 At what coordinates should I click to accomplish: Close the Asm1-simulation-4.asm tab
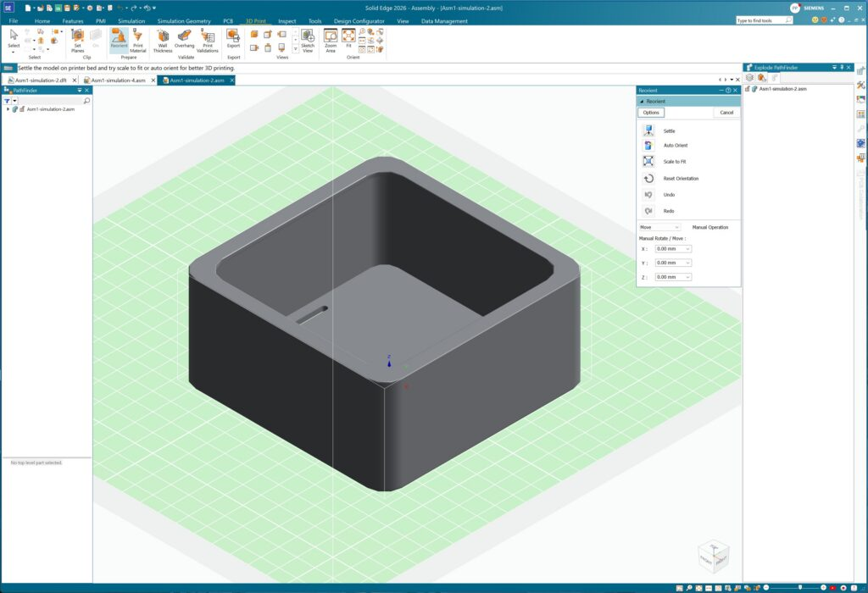(153, 80)
